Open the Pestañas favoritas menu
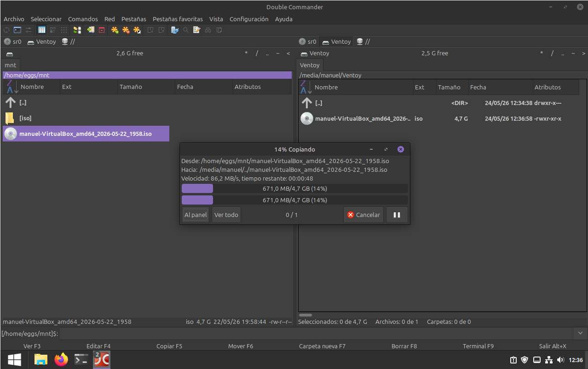The width and height of the screenshot is (588, 369). tap(178, 19)
